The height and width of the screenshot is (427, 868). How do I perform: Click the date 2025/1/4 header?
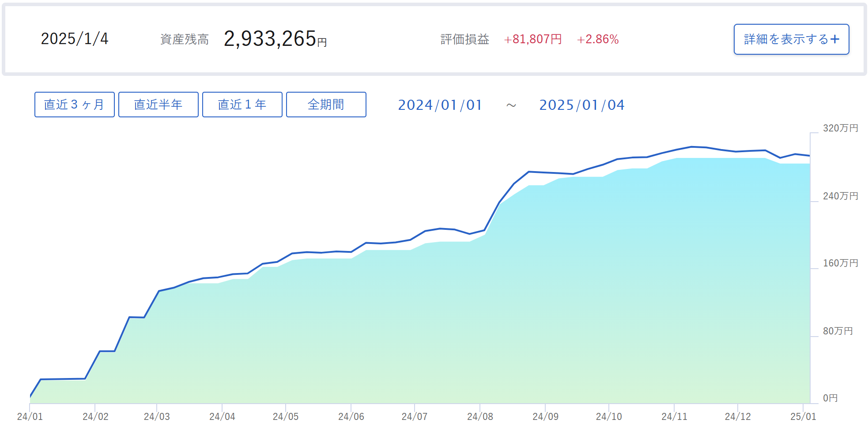click(75, 39)
